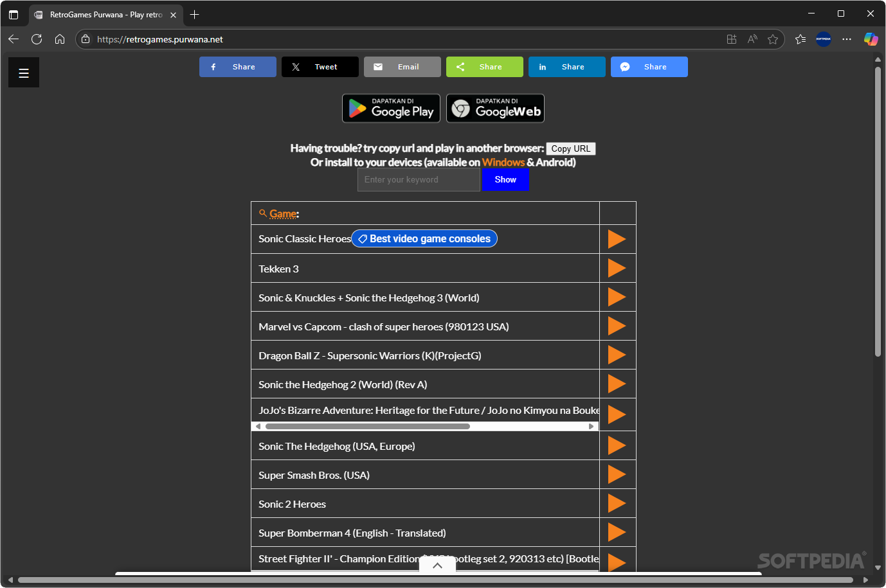Focus the keyword search field
886x588 pixels.
click(419, 180)
